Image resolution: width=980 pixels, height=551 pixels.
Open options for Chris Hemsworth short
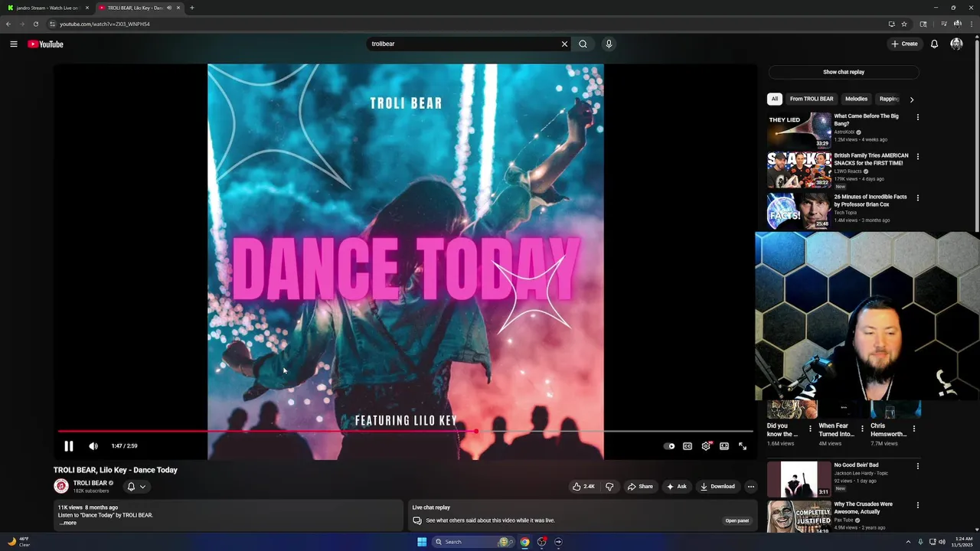point(913,429)
